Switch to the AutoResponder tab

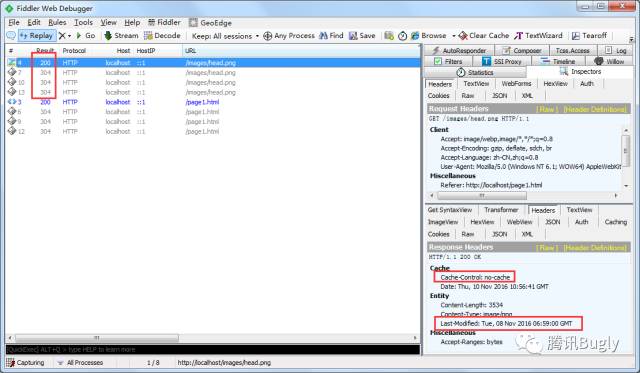pos(459,51)
